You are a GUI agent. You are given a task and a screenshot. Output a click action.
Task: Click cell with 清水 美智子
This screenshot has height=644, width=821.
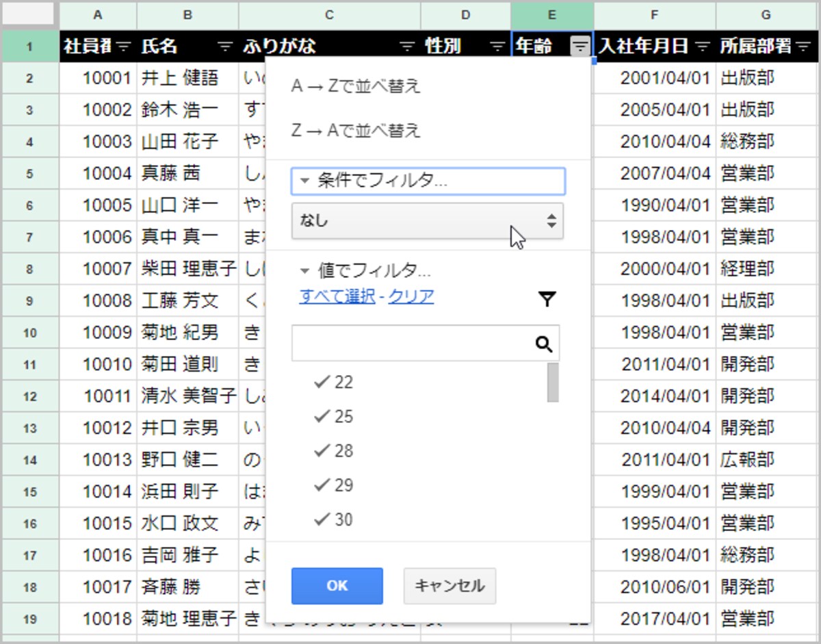[x=187, y=396]
